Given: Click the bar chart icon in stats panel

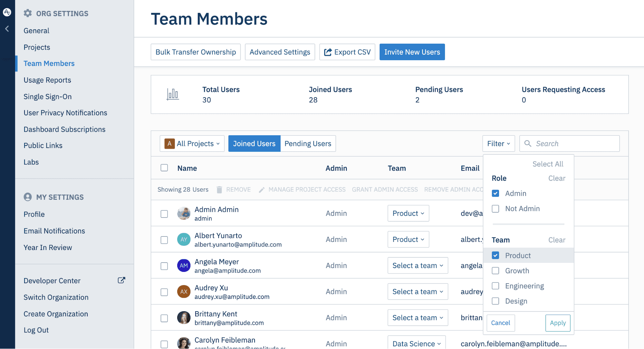Looking at the screenshot, I should coord(173,94).
